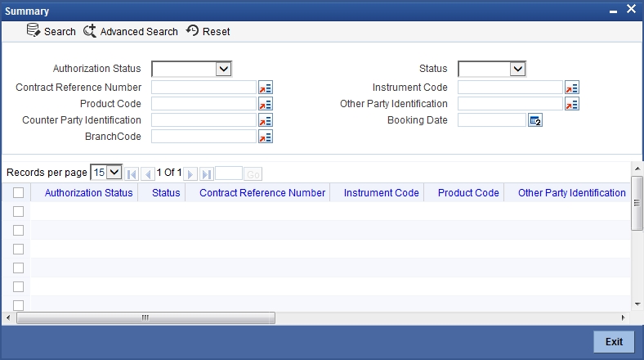Click the scroll up arrow
Viewport: 644px width, 360px height.
pos(637,169)
